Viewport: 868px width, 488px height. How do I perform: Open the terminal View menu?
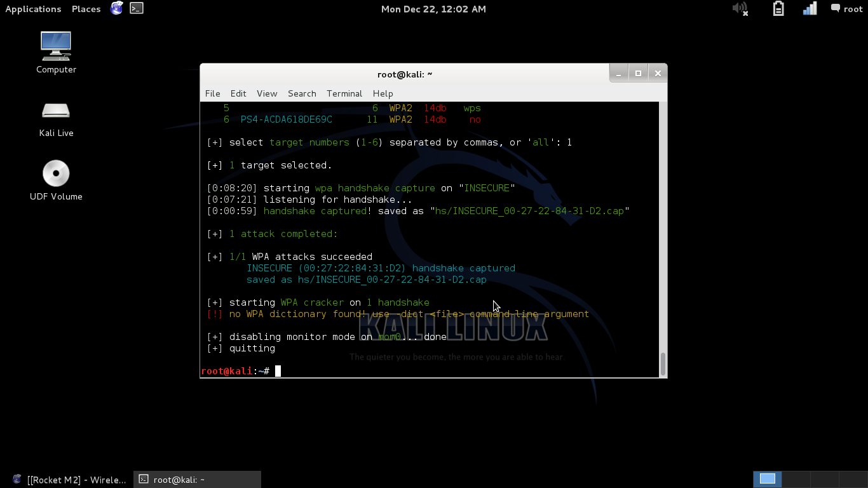tap(267, 93)
